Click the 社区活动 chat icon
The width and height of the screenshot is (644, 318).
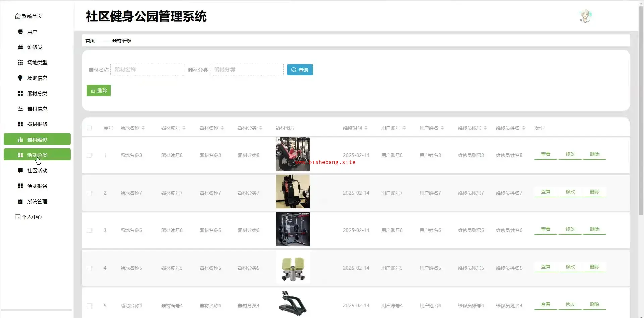point(20,170)
